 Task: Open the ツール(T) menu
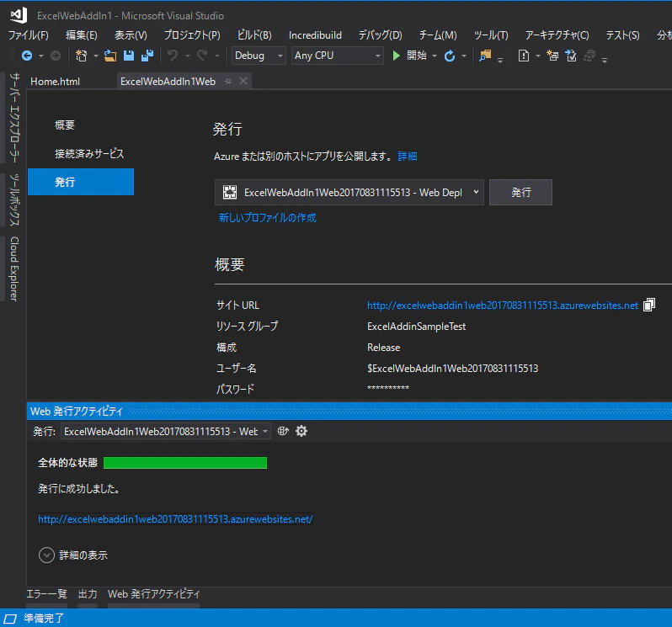click(491, 35)
